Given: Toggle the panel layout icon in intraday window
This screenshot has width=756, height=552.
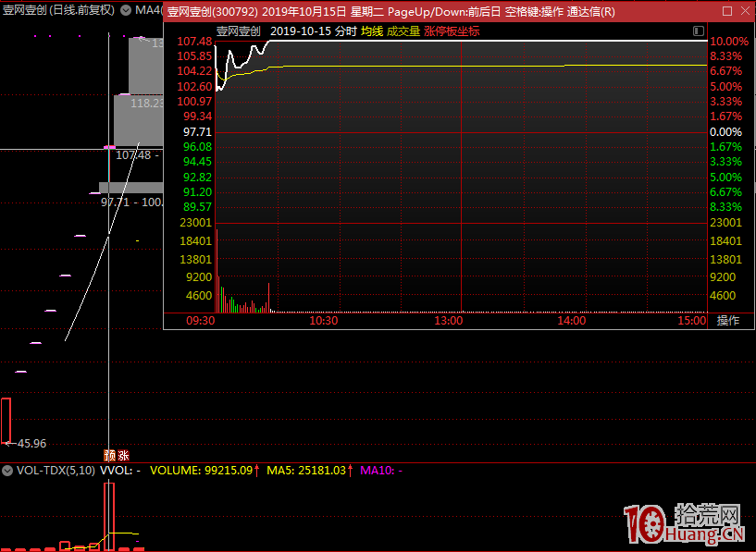Looking at the screenshot, I should [x=698, y=31].
